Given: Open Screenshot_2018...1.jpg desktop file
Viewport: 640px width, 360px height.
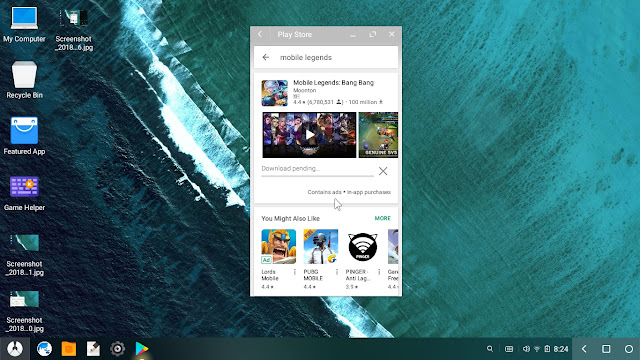Looking at the screenshot, I should pos(24,255).
